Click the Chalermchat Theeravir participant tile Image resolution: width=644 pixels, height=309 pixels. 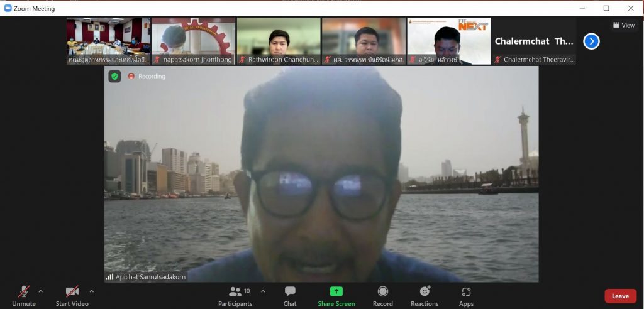tap(533, 41)
